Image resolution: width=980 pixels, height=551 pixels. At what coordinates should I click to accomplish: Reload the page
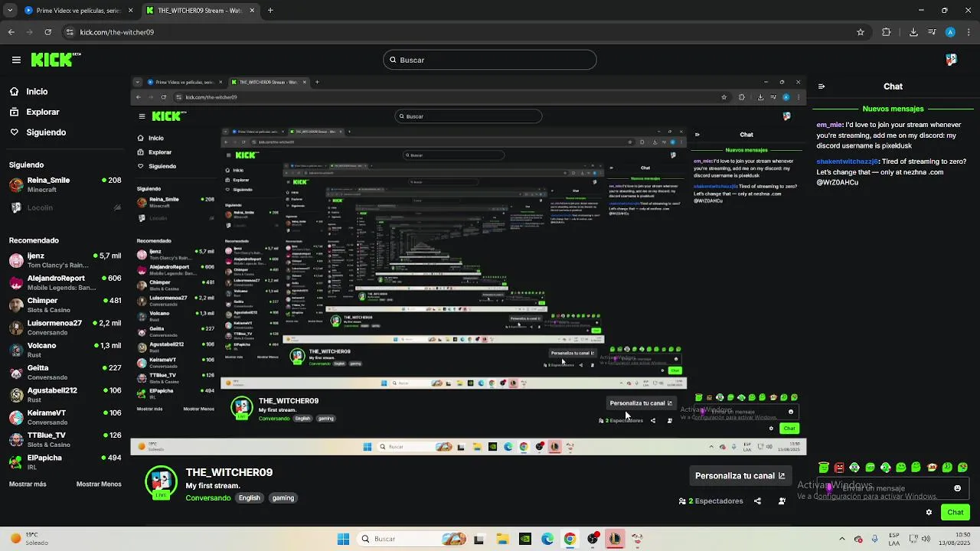tap(48, 32)
